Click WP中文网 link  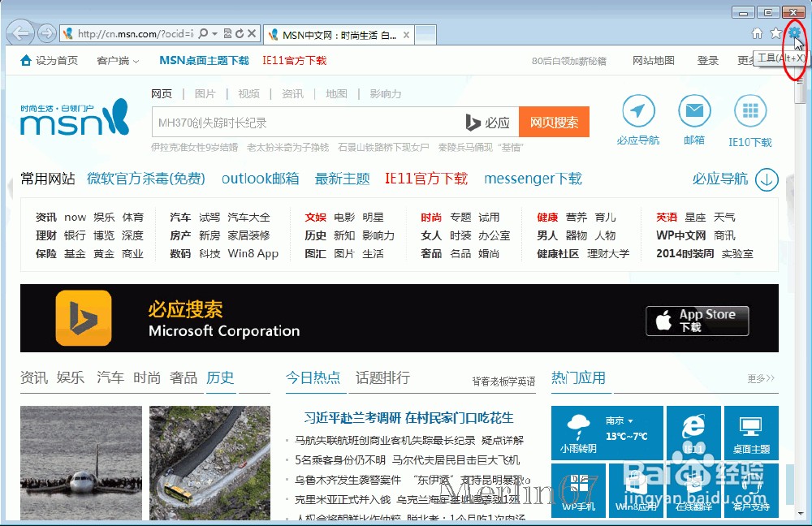coord(680,235)
